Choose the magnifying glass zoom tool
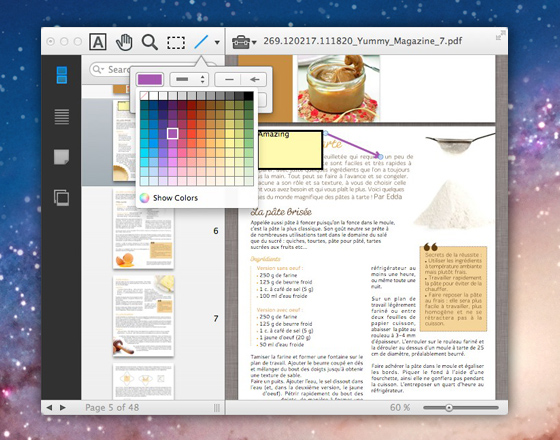This screenshot has width=560, height=440. [150, 42]
